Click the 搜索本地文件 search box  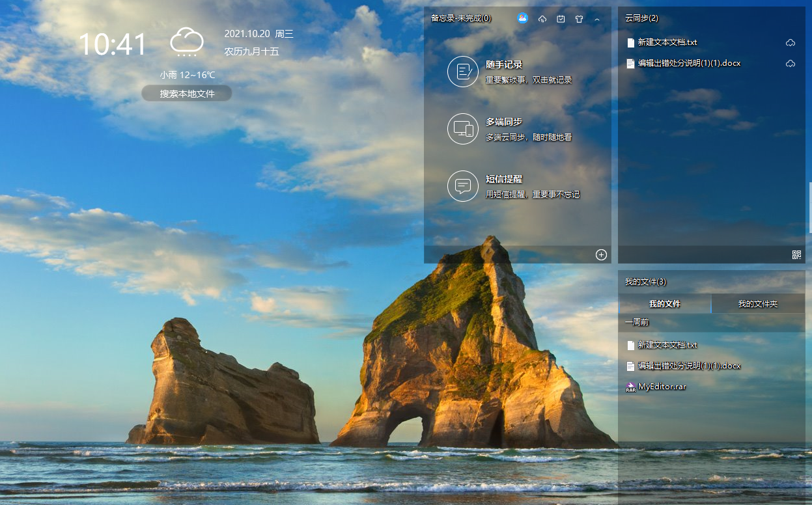(x=187, y=94)
